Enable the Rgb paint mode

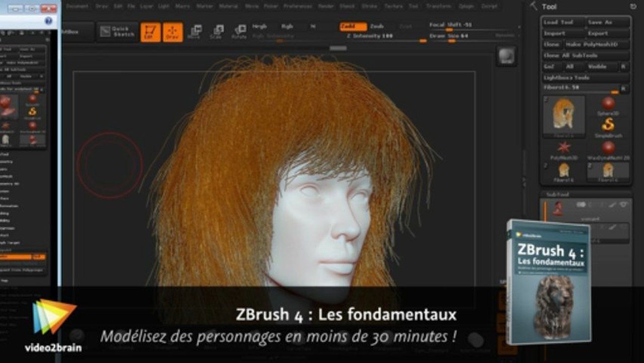(288, 26)
